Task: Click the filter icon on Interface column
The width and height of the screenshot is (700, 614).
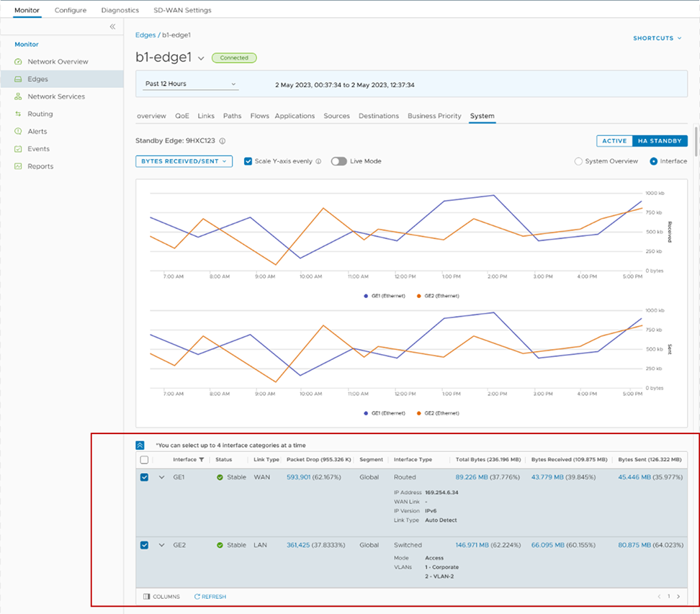Action: click(202, 459)
